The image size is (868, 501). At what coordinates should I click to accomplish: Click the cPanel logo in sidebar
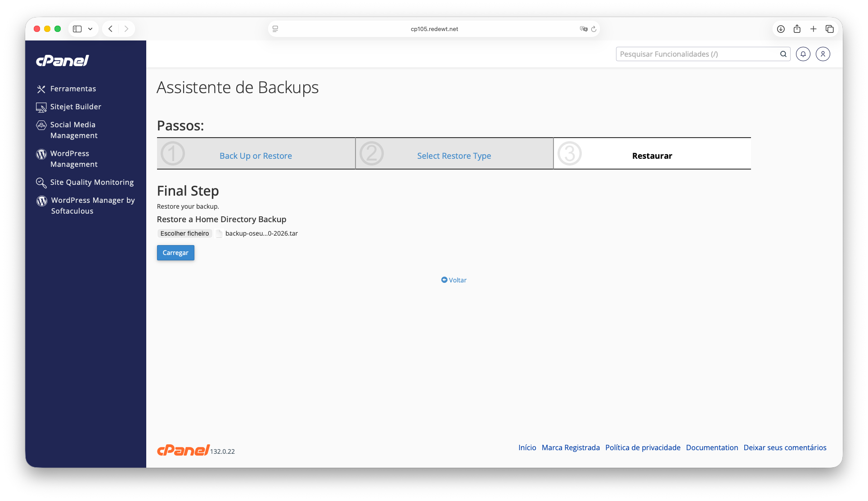pyautogui.click(x=63, y=61)
